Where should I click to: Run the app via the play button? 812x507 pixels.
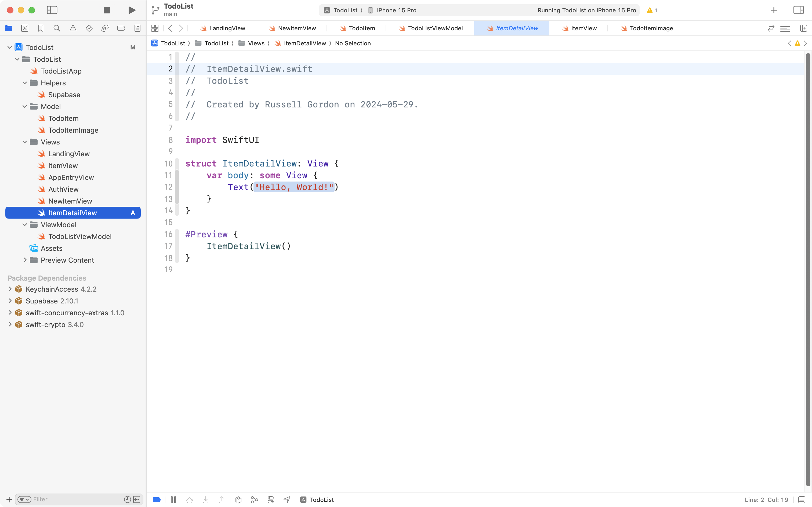(131, 10)
